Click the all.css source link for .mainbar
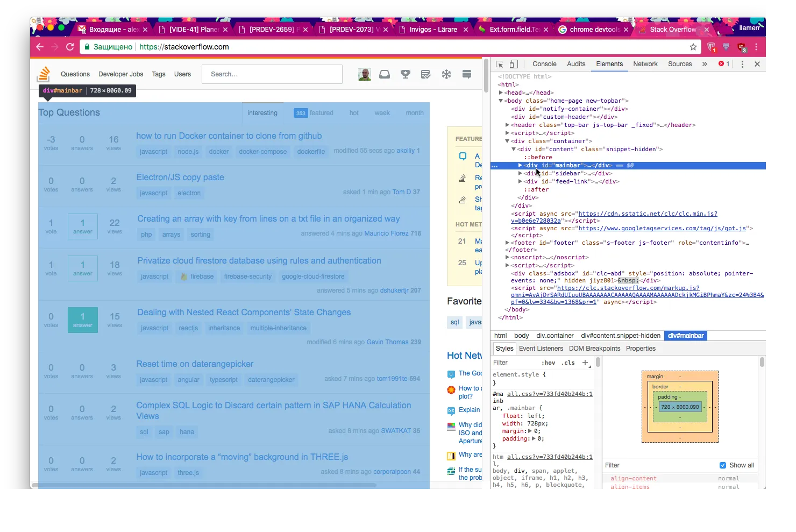 pos(550,394)
